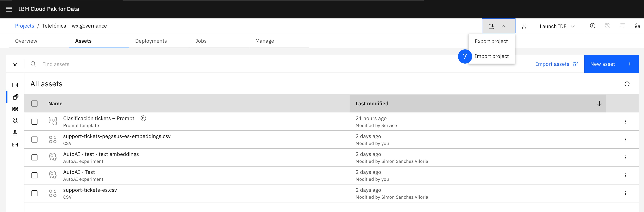Open overflow menu for pegasus embeddings csv row
Viewport: 644px width, 212px height.
pyautogui.click(x=625, y=140)
